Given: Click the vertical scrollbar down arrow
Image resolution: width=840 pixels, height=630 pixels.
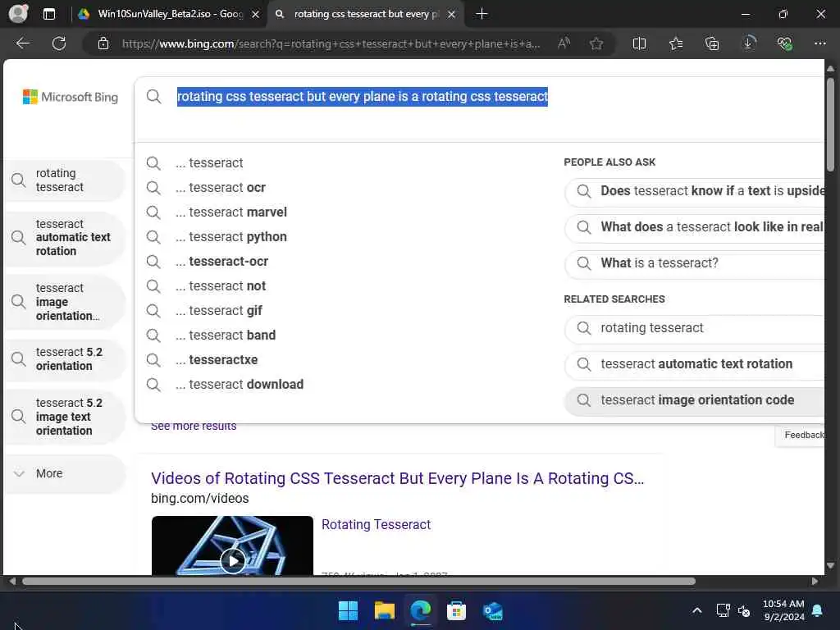Looking at the screenshot, I should (830, 566).
